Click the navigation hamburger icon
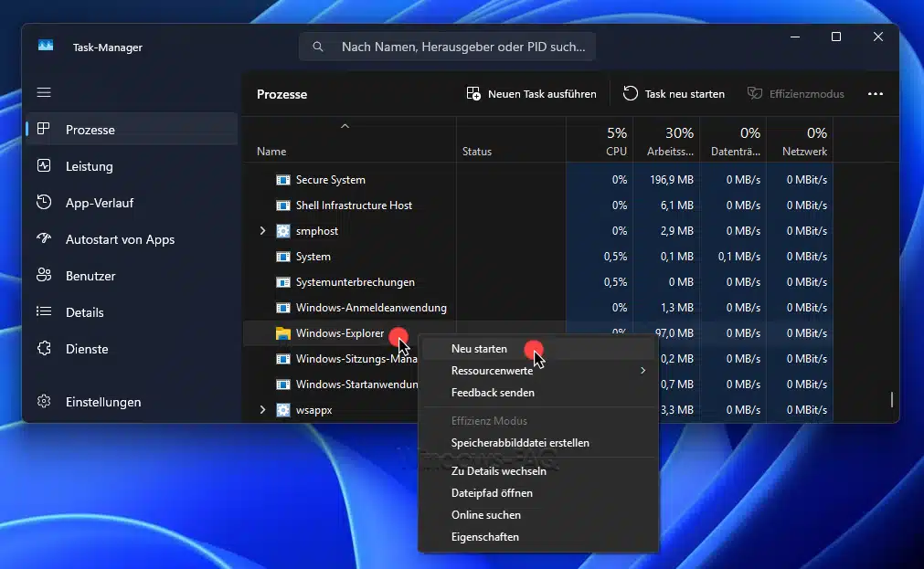This screenshot has width=924, height=569. pos(43,92)
